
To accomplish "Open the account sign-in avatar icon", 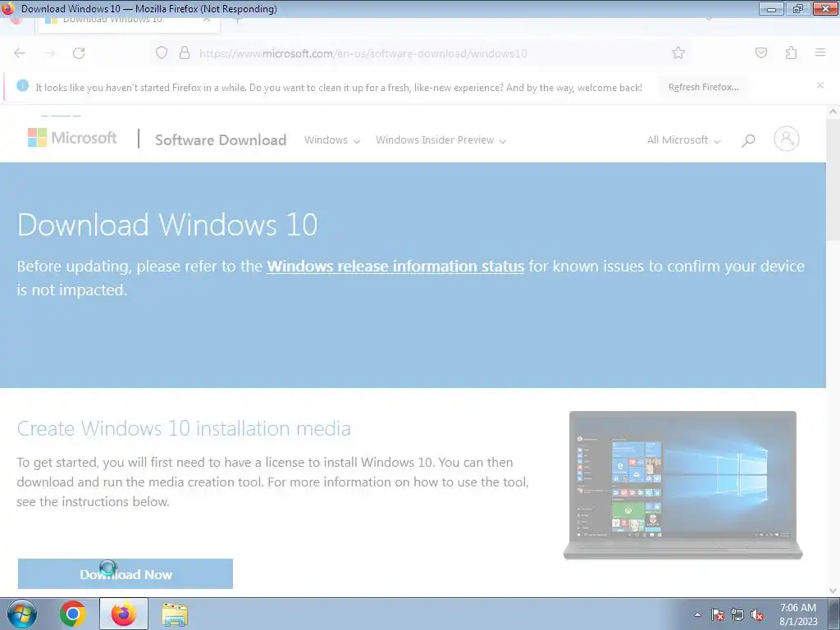I will (787, 139).
